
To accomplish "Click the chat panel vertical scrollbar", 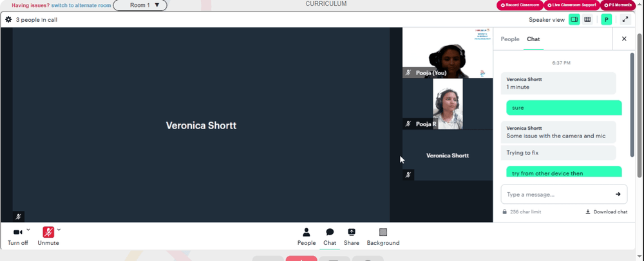I will click(632, 105).
